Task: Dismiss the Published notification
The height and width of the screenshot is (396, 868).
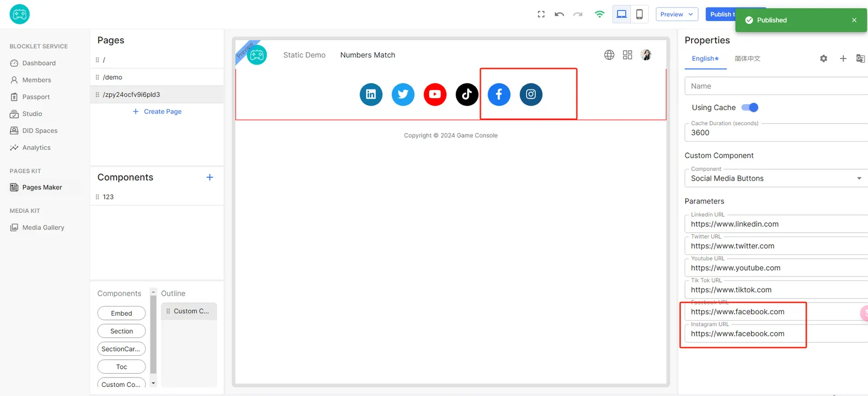Action: pyautogui.click(x=854, y=20)
